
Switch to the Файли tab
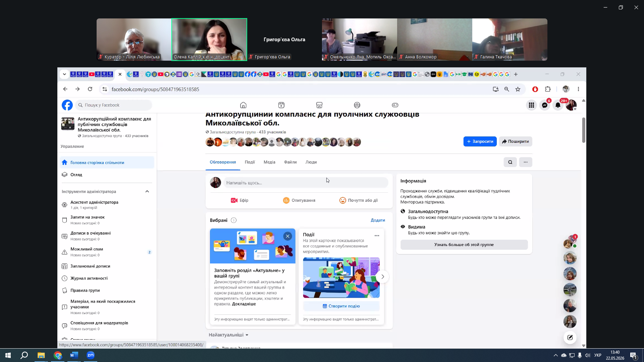tap(290, 162)
